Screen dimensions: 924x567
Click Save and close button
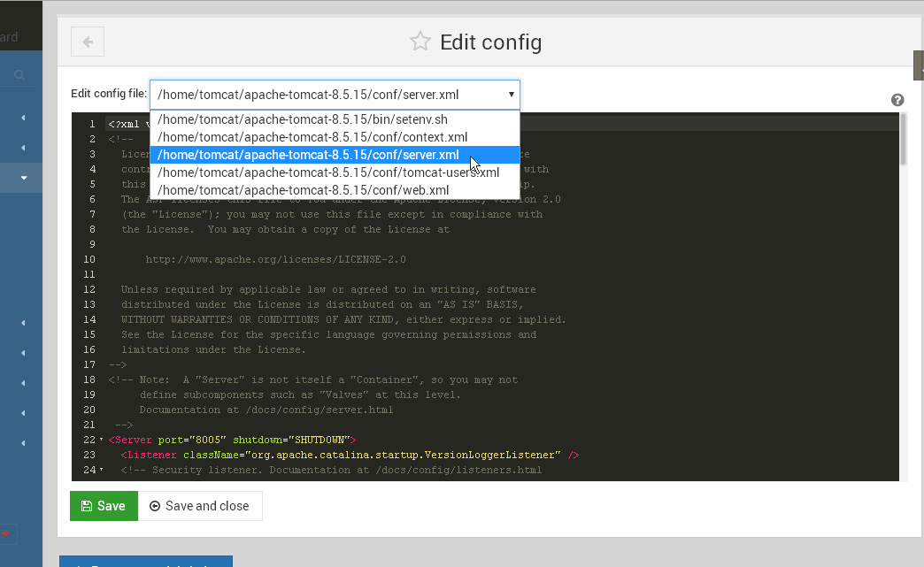coord(200,506)
